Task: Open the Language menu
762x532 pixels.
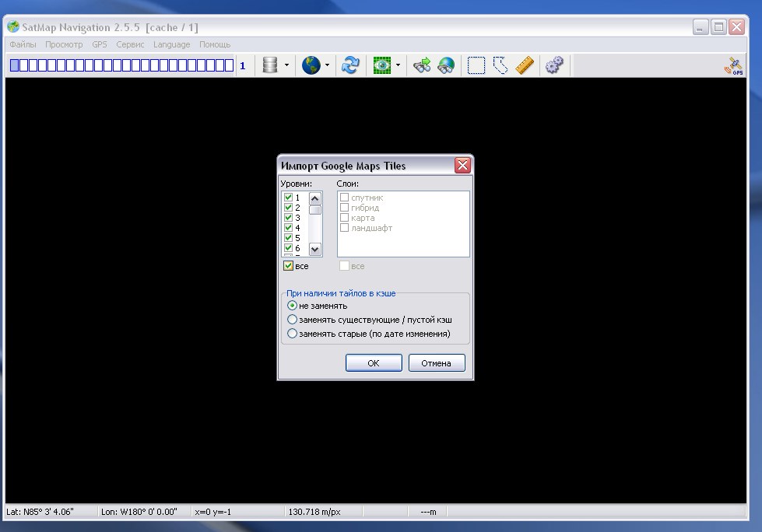Action: click(x=171, y=44)
